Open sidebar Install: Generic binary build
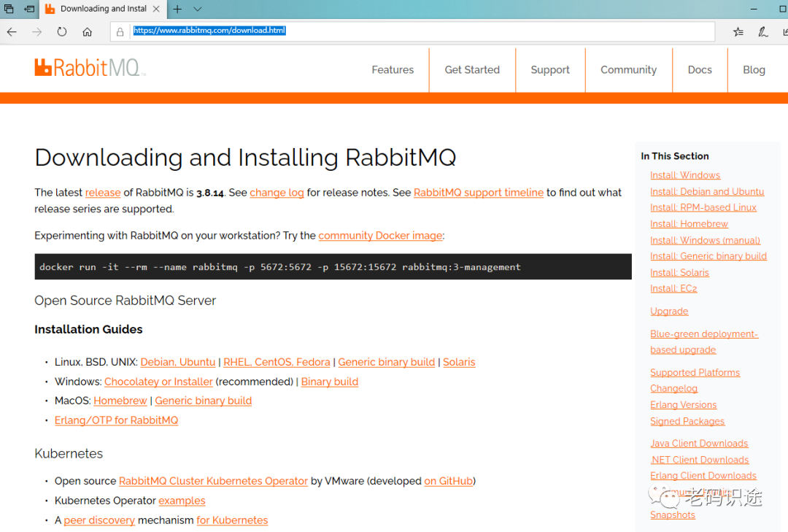The width and height of the screenshot is (788, 532). pos(708,256)
